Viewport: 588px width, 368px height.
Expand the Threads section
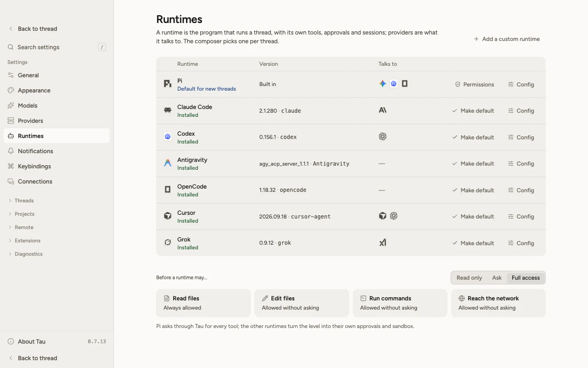click(57, 201)
